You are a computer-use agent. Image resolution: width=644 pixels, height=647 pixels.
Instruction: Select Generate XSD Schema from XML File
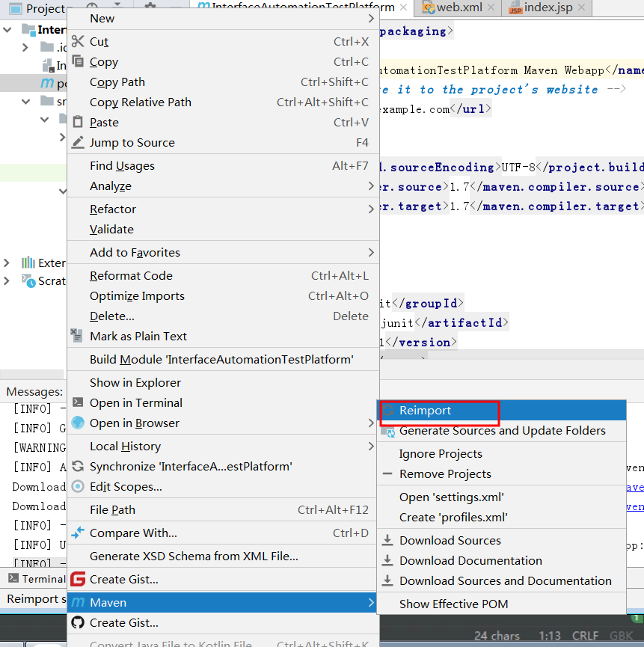tap(223, 556)
